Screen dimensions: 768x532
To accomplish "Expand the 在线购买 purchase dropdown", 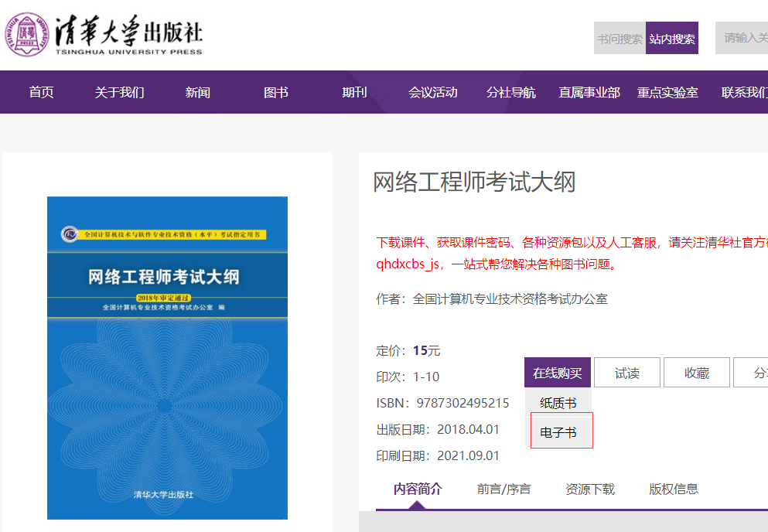I will [558, 373].
